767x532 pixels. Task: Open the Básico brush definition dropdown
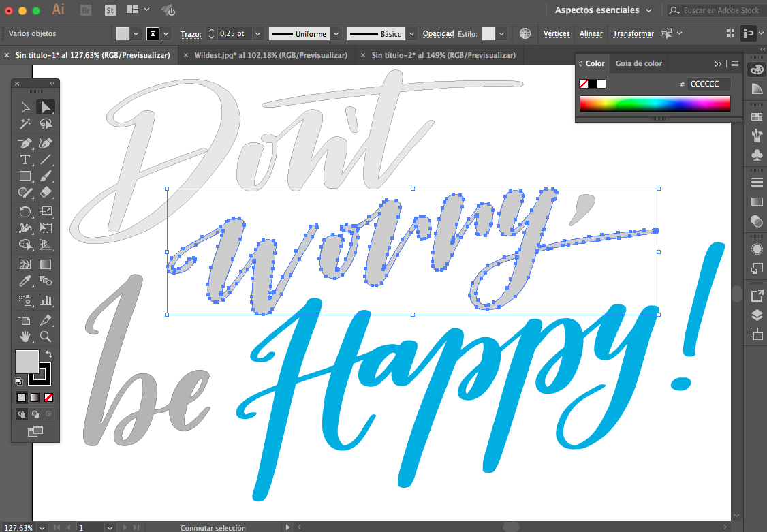point(412,33)
